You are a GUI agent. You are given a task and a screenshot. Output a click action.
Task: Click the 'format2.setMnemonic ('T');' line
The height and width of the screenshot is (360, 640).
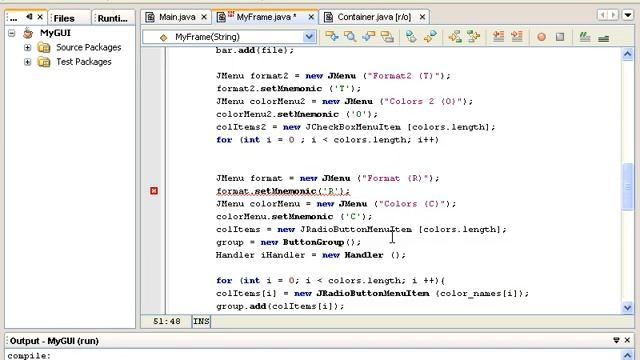coord(288,89)
